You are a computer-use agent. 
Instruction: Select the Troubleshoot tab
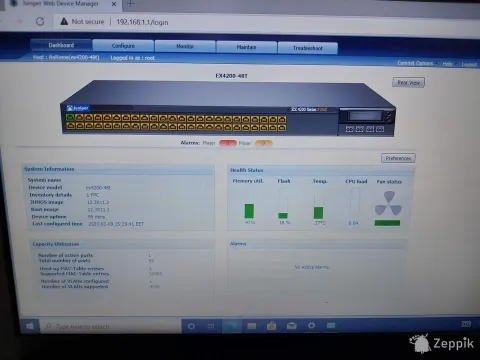308,48
